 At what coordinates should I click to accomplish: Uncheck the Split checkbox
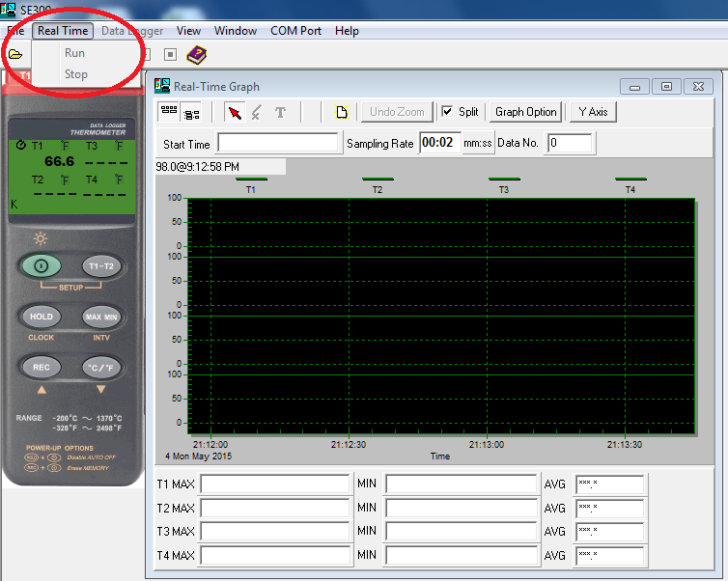[x=447, y=112]
